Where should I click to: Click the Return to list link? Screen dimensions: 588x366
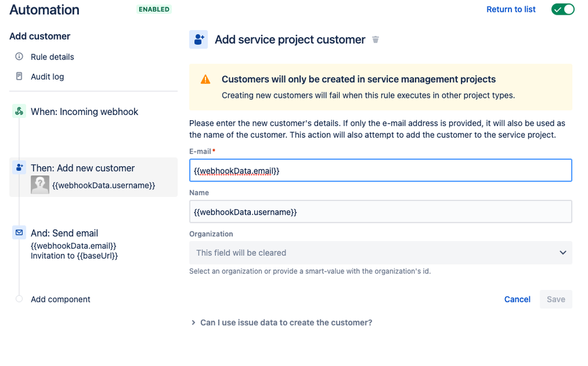(x=510, y=9)
